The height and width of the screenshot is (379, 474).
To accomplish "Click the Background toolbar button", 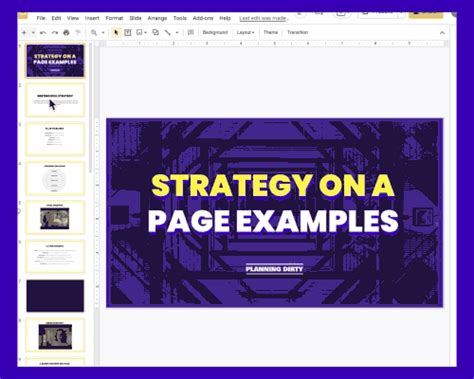I will (215, 32).
